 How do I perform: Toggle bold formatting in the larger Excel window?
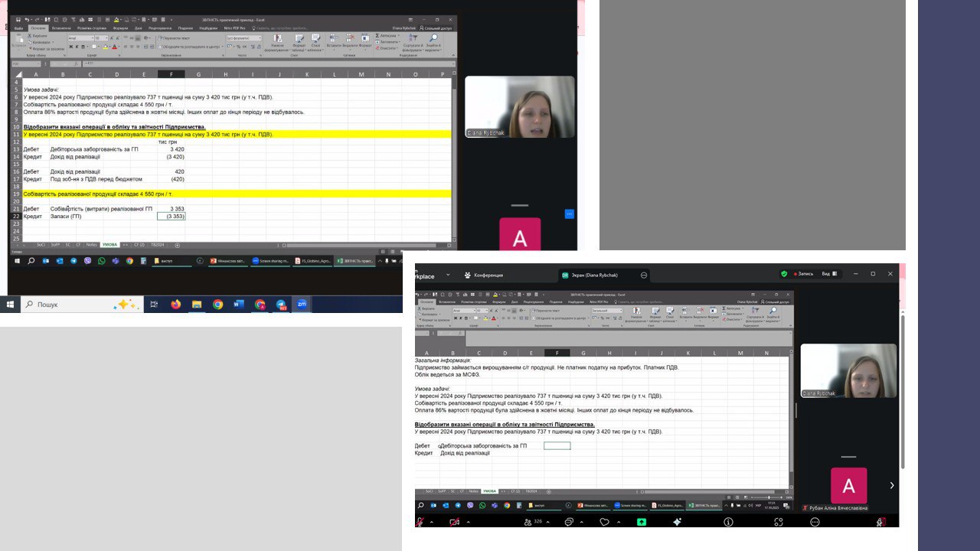click(x=70, y=47)
